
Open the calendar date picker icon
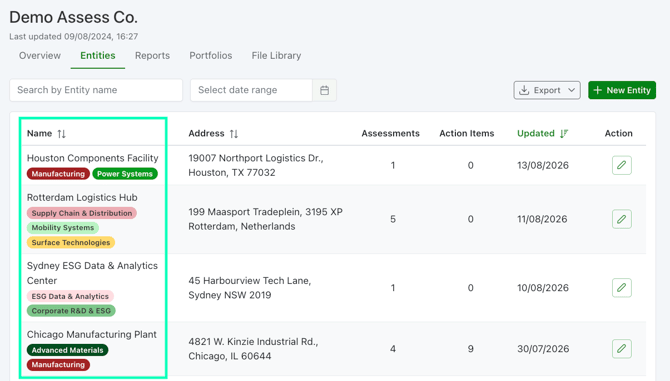pyautogui.click(x=324, y=90)
